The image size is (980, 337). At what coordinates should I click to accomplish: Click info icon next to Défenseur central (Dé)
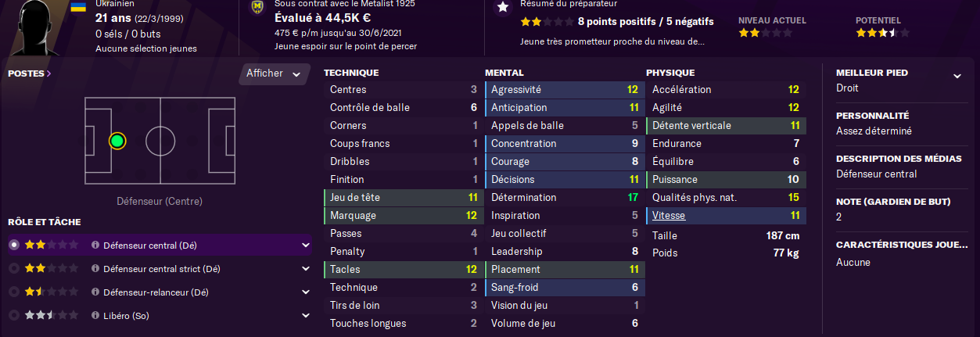click(95, 246)
